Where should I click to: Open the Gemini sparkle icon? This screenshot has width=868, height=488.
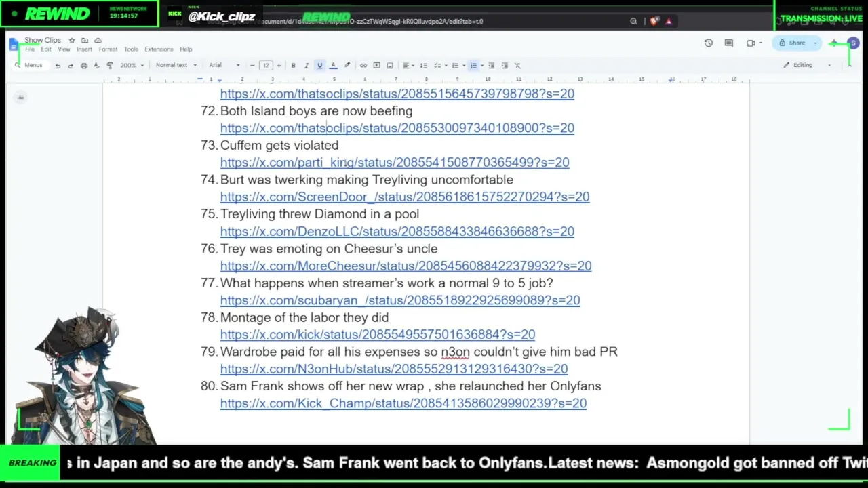(834, 43)
